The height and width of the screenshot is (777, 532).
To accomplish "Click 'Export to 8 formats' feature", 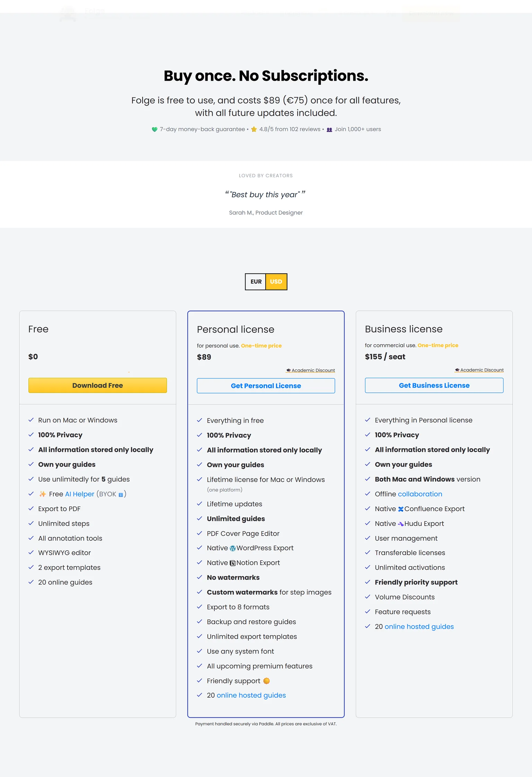I will [x=238, y=607].
